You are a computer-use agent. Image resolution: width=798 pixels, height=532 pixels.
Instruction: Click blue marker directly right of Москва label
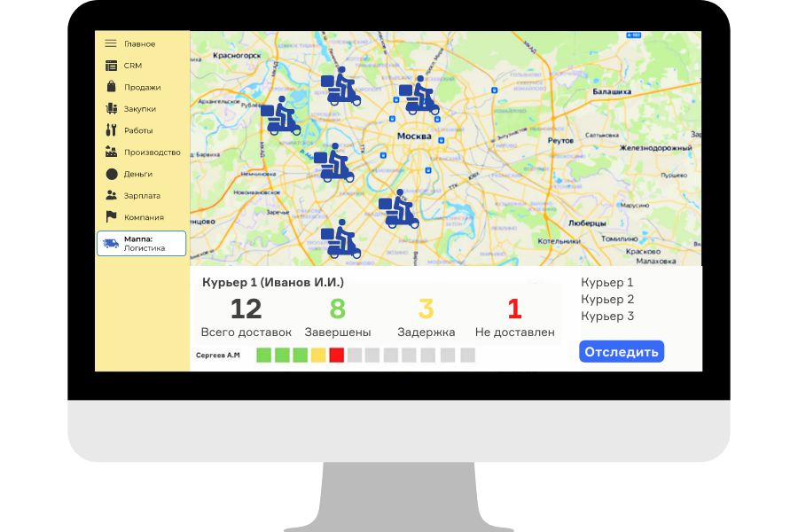pyautogui.click(x=442, y=140)
